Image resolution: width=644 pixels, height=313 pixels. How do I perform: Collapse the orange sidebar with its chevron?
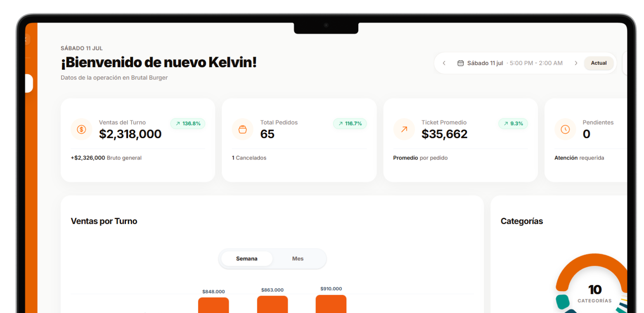coord(26,40)
